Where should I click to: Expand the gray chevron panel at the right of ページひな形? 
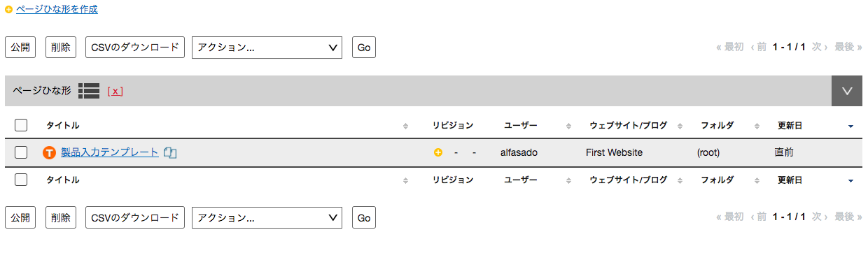[847, 91]
